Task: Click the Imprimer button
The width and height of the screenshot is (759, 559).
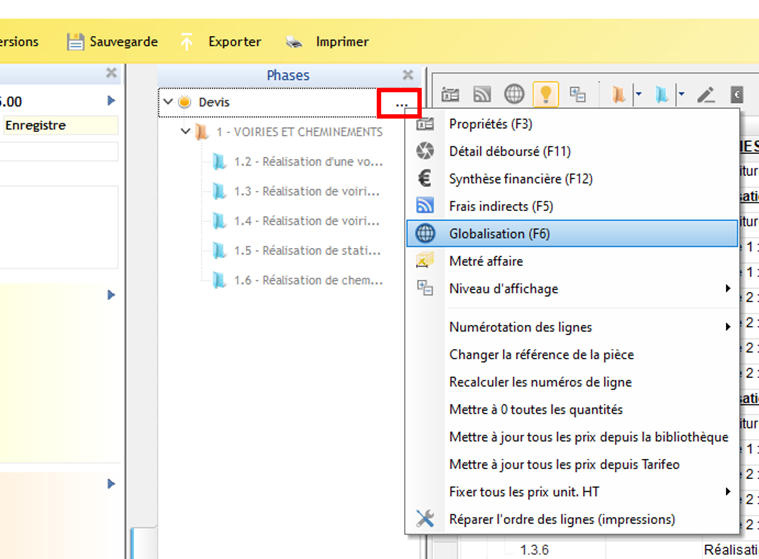Action: click(328, 42)
